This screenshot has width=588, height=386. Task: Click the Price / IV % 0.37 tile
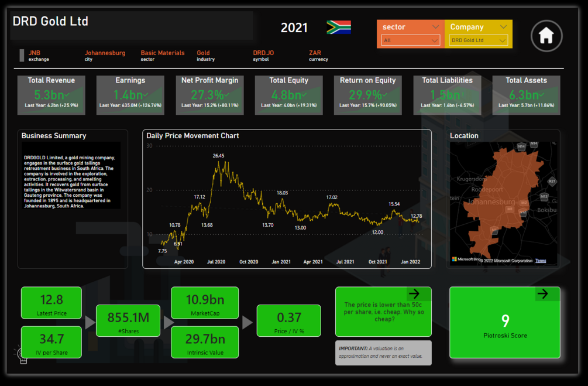289,320
